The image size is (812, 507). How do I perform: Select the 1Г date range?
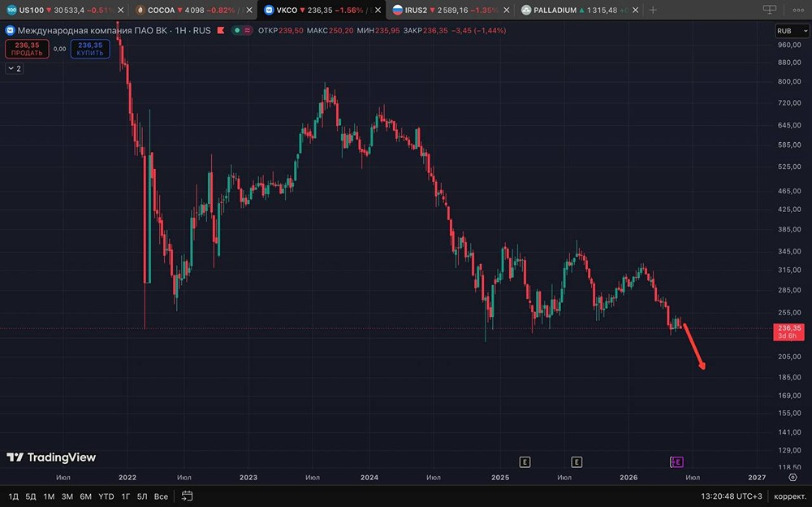coord(125,496)
